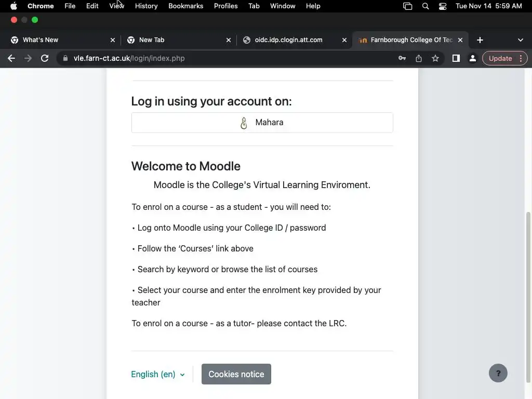This screenshot has width=532, height=399.
Task: Switch to the oidc.idp.clogin.att.com tab
Action: click(x=288, y=40)
